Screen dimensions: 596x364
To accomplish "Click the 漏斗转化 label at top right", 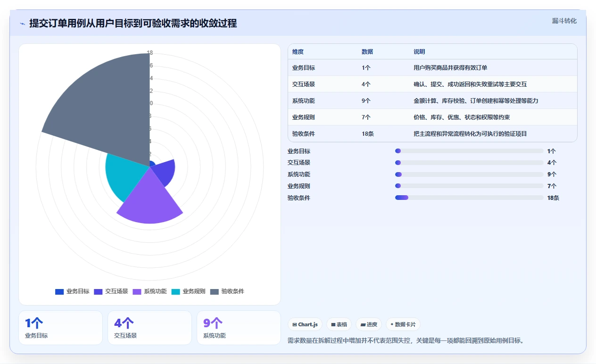I will tap(564, 21).
